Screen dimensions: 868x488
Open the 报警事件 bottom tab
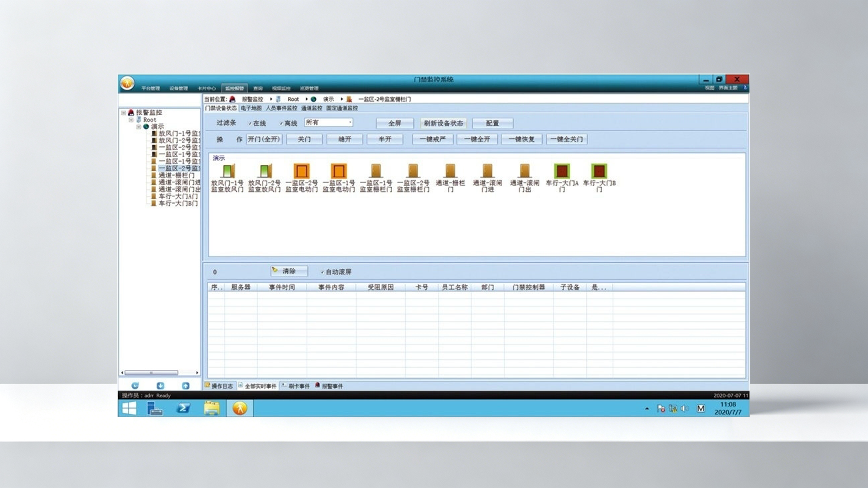pos(329,386)
